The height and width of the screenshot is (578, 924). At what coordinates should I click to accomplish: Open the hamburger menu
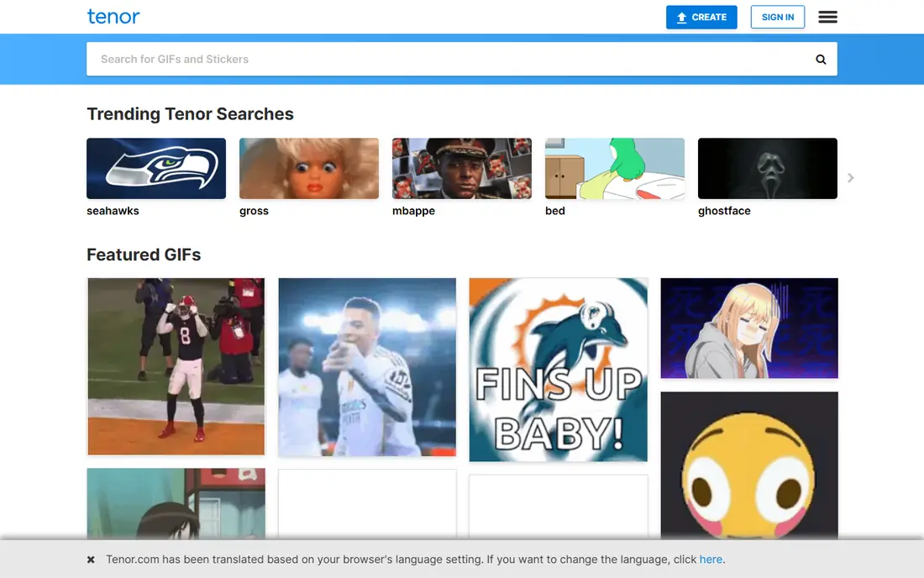coord(827,17)
